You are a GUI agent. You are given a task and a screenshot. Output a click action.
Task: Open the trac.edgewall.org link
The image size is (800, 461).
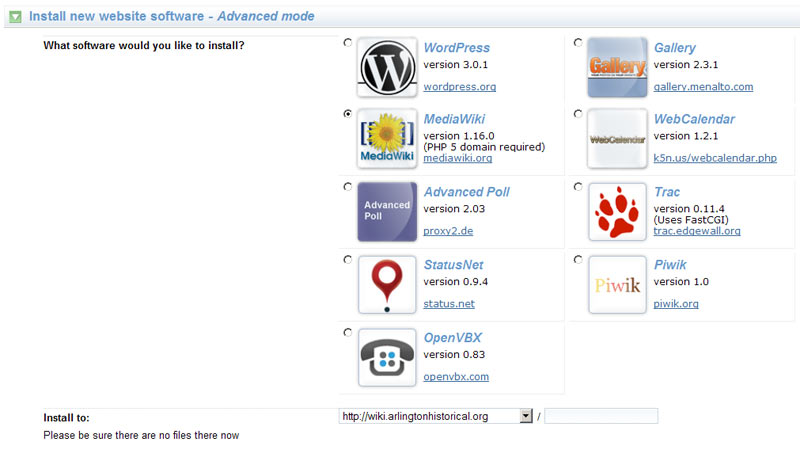(x=696, y=231)
